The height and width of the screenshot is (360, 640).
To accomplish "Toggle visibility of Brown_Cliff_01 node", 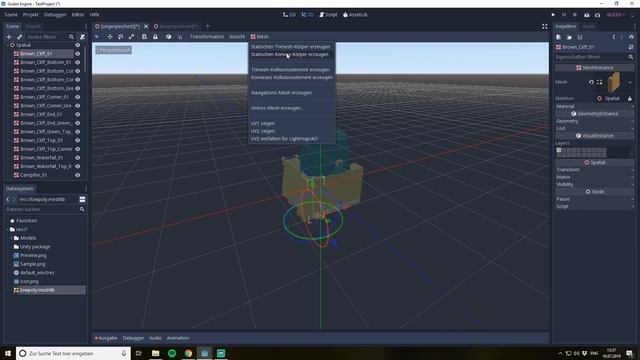I will coord(77,53).
